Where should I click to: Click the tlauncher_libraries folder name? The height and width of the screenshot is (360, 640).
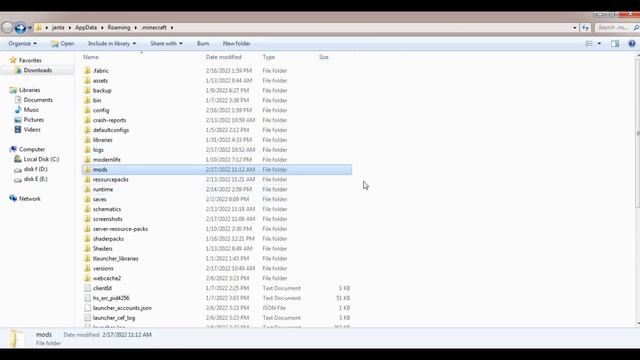(x=116, y=258)
